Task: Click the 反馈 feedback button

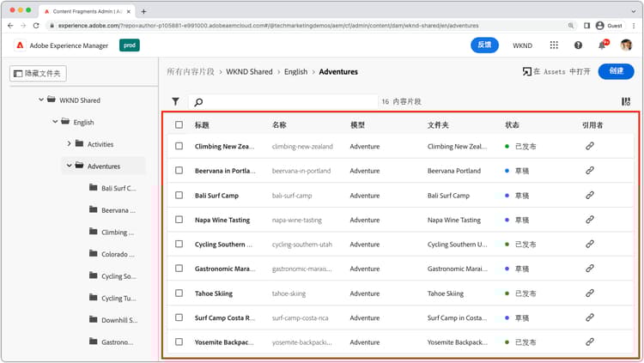Action: (x=484, y=45)
